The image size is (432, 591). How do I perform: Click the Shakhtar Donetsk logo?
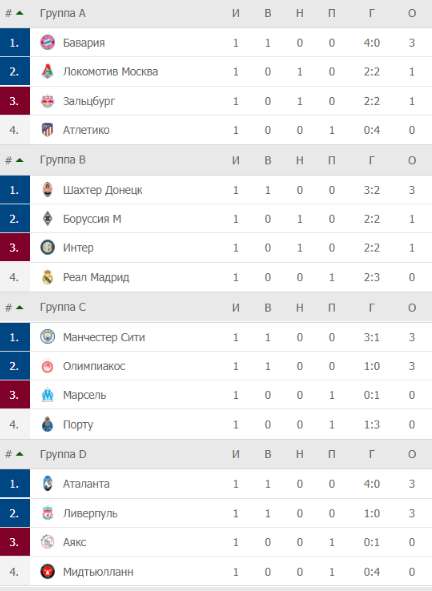coord(47,190)
